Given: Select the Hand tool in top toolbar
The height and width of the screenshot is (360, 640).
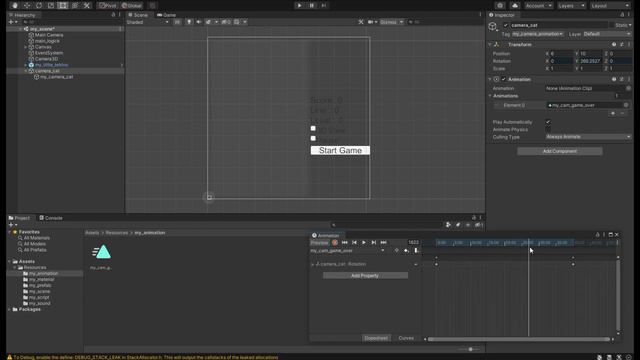Looking at the screenshot, I should click(15, 6).
